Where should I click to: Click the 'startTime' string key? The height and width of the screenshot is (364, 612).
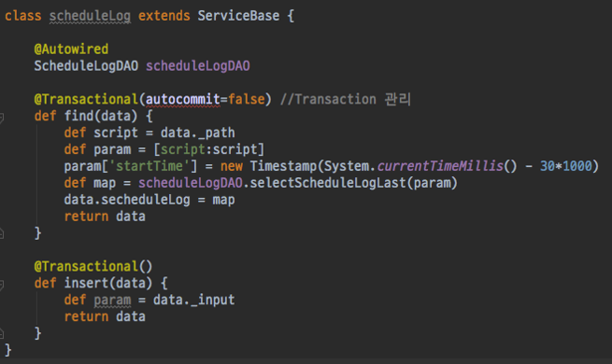click(x=149, y=166)
